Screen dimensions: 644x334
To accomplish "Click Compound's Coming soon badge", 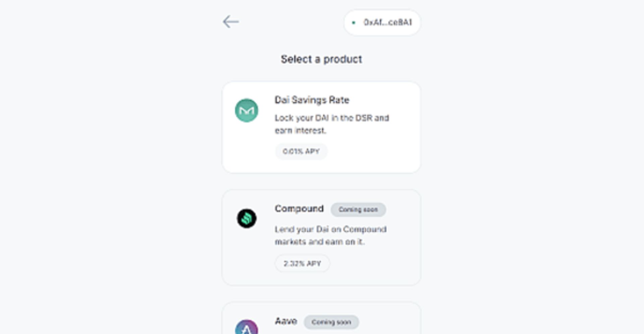I will tap(358, 209).
